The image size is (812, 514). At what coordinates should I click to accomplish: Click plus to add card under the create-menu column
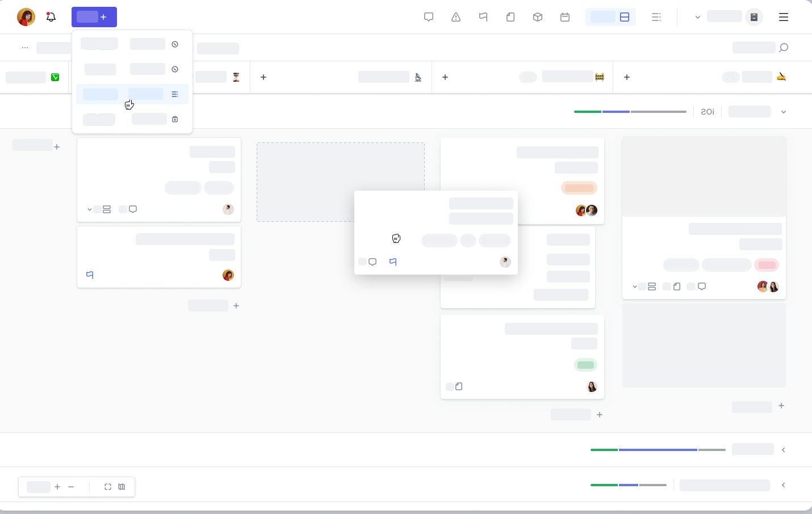[236, 306]
